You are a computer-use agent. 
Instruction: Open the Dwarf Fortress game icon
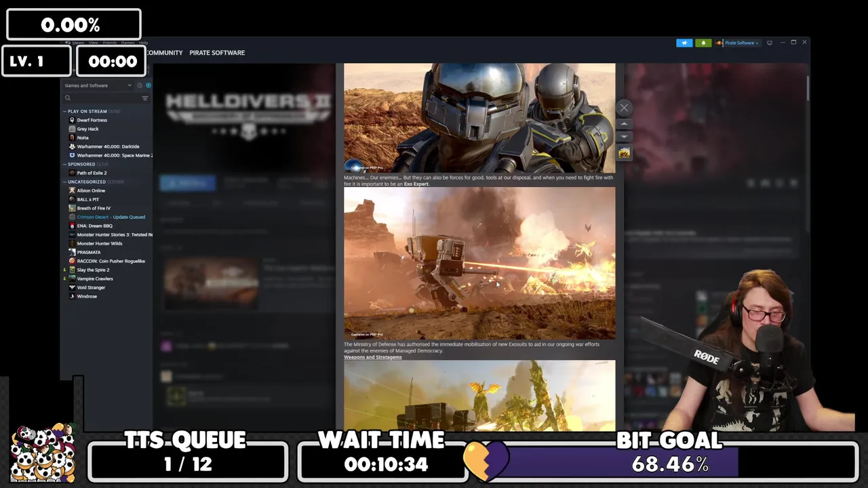[72, 120]
